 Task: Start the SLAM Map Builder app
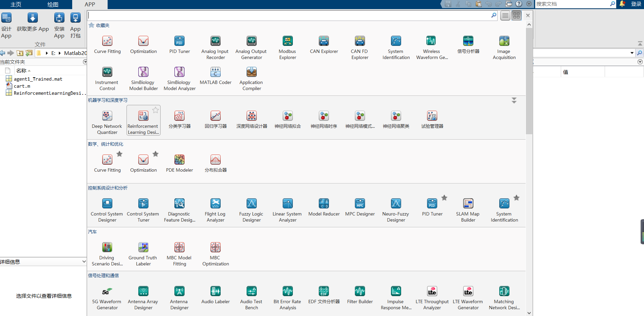468,208
